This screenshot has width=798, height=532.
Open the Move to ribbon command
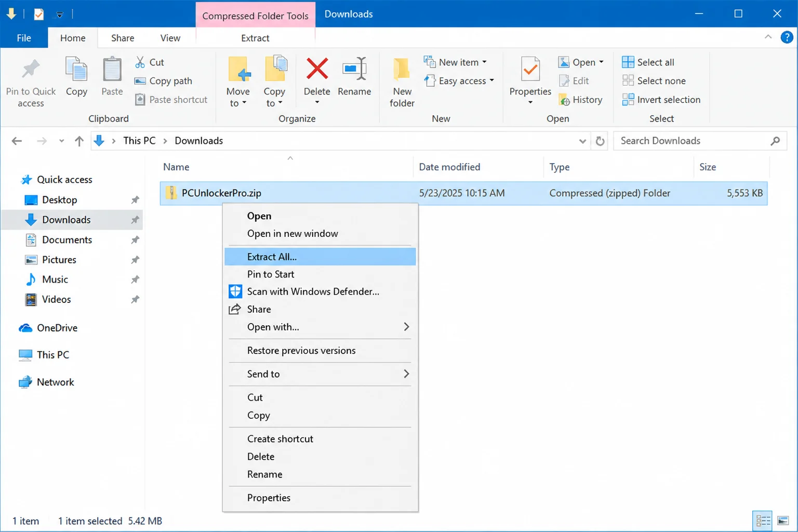(238, 82)
